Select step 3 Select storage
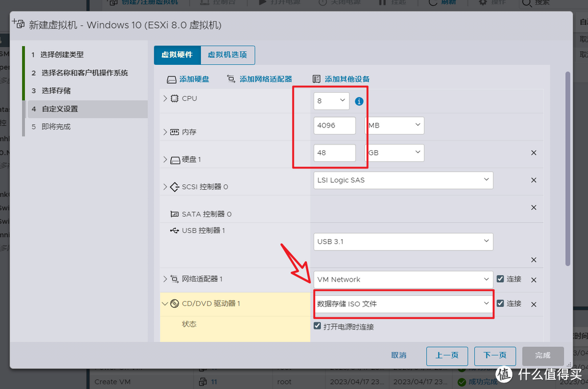Screen dimensions: 588x389 (x=56, y=90)
